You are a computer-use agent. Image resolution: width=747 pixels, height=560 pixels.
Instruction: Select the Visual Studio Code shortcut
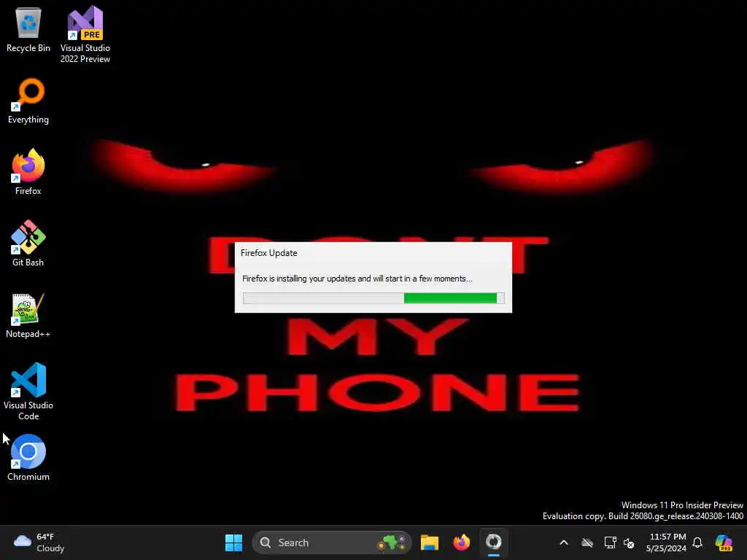[28, 392]
